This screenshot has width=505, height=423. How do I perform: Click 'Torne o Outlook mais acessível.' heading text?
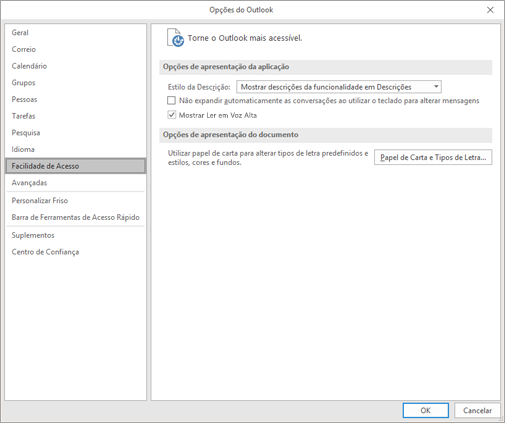click(245, 38)
